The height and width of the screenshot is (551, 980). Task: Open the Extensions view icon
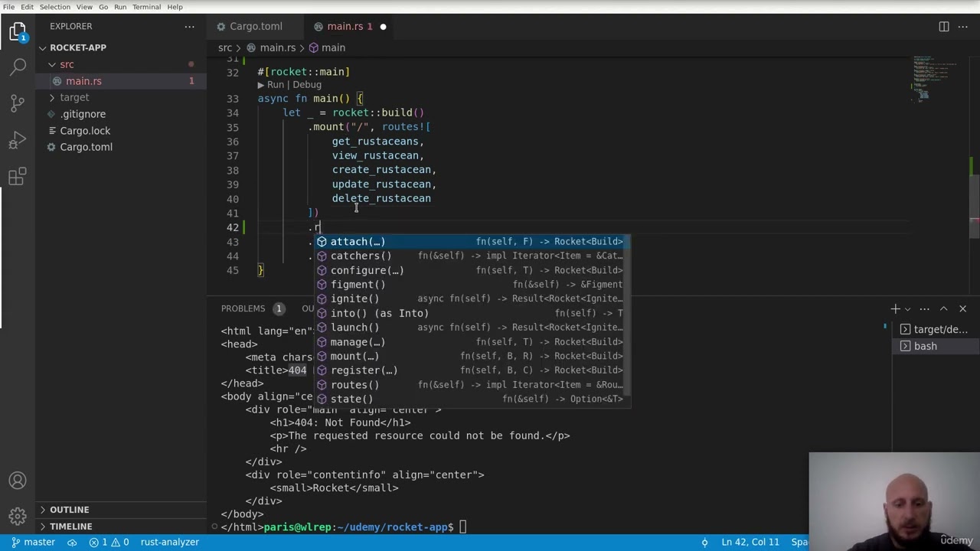(18, 178)
